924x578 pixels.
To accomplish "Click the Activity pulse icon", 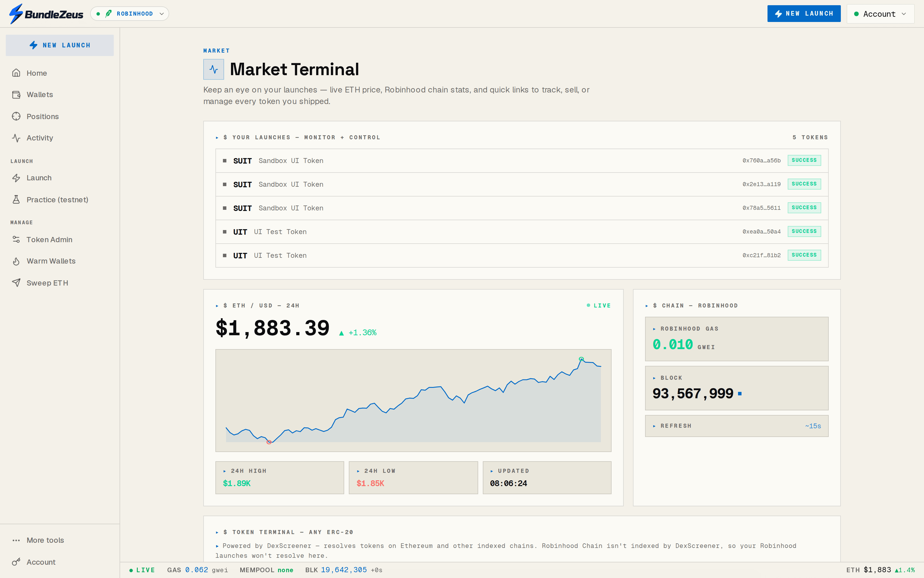I will [16, 138].
